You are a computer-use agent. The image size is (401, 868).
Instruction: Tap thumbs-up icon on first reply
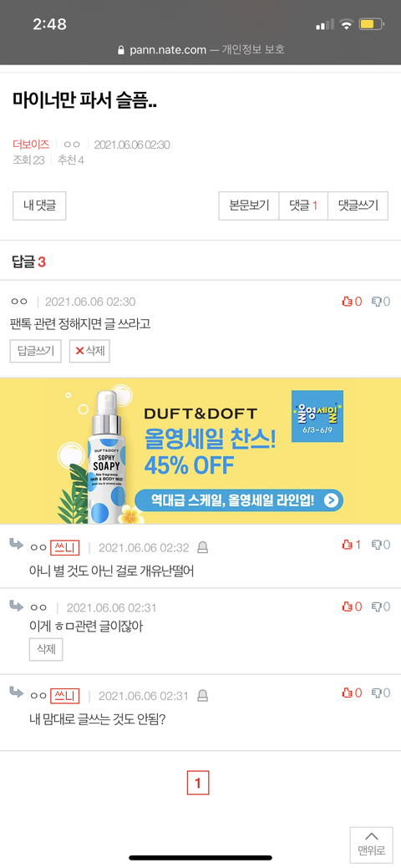pyautogui.click(x=348, y=302)
